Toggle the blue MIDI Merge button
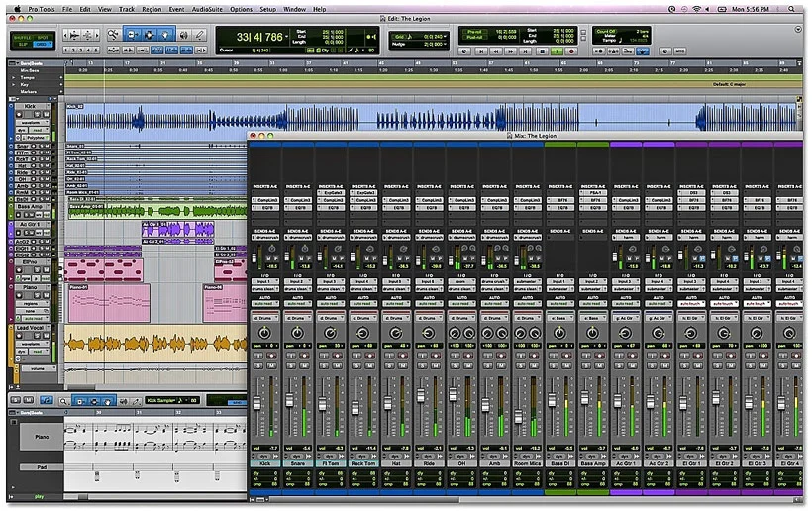812x511 pixels. [x=642, y=51]
